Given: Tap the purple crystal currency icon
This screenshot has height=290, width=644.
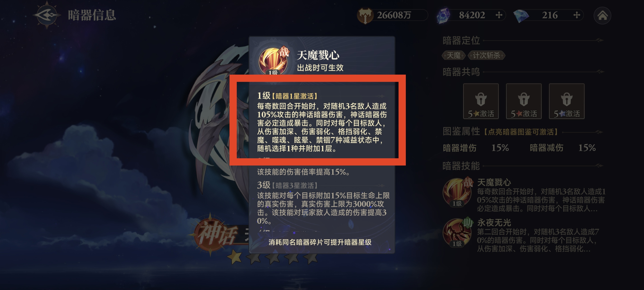Looking at the screenshot, I should coord(443,15).
